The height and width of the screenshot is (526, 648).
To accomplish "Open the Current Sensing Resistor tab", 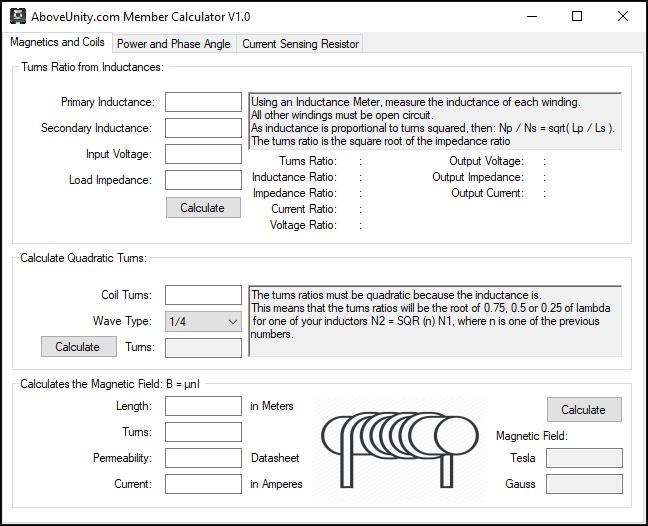I will click(300, 44).
